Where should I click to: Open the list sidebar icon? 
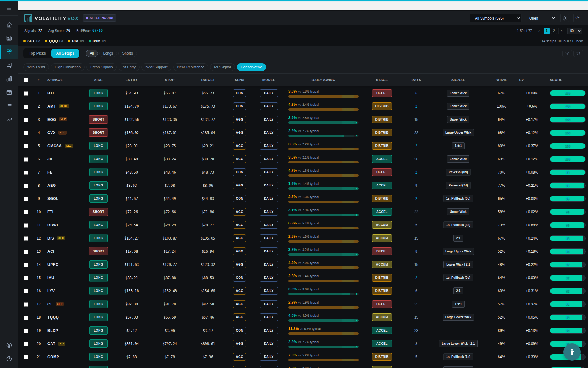coord(9,106)
